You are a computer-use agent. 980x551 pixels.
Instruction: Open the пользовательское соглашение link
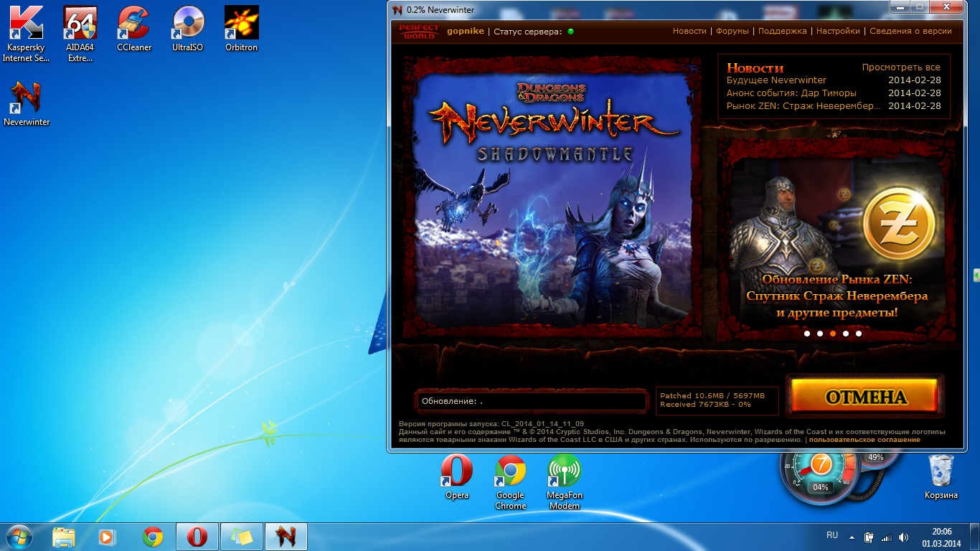tap(864, 440)
